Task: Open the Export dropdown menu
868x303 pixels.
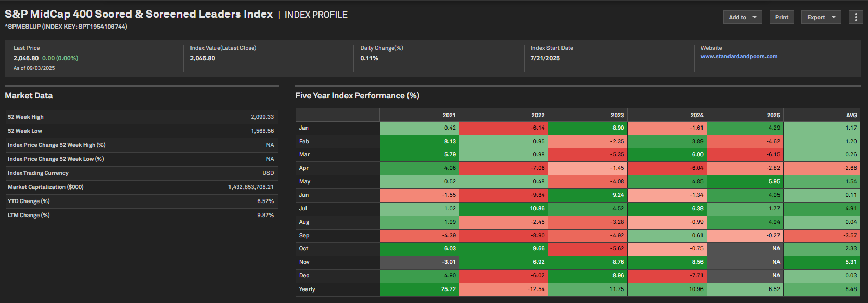Action: [x=821, y=17]
